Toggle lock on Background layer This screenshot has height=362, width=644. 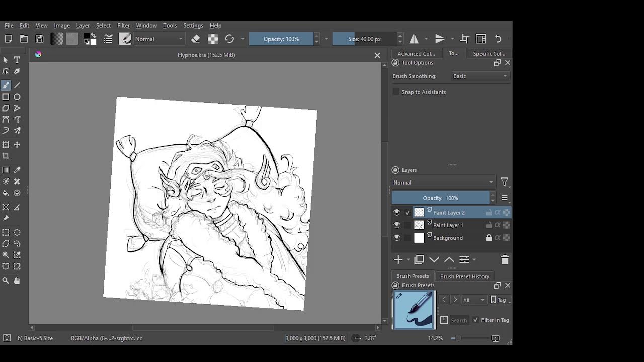click(x=489, y=238)
